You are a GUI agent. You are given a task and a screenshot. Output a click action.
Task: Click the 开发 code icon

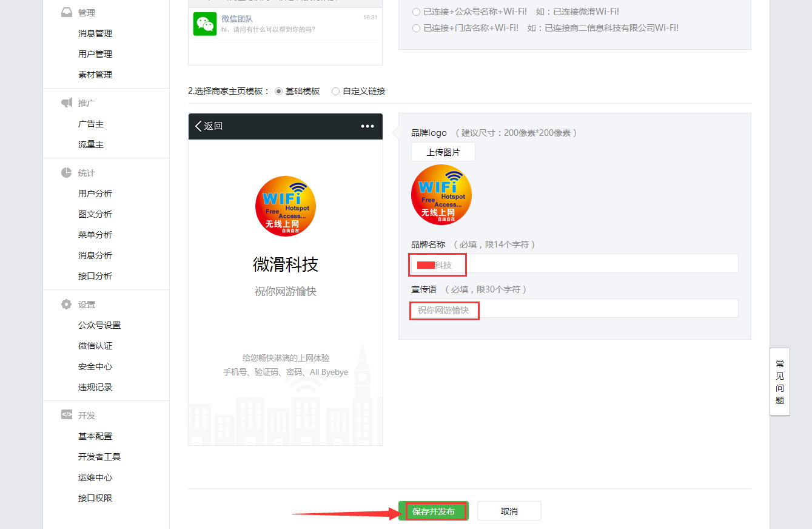(x=67, y=415)
